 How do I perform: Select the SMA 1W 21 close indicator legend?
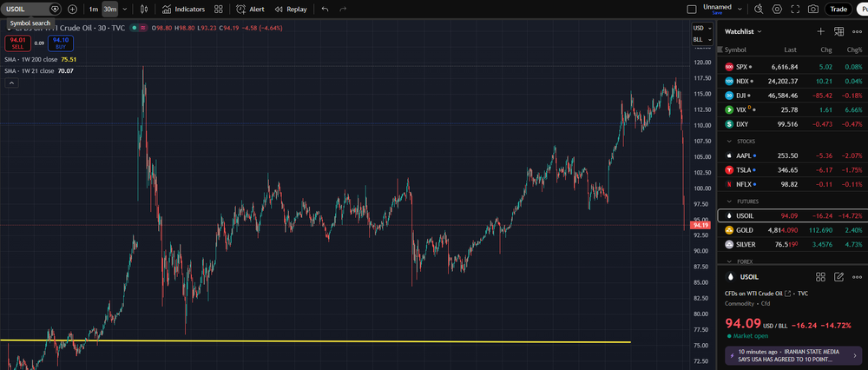[38, 71]
